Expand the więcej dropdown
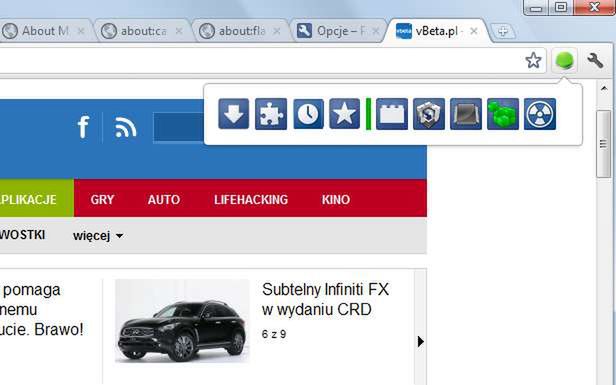 click(x=98, y=236)
